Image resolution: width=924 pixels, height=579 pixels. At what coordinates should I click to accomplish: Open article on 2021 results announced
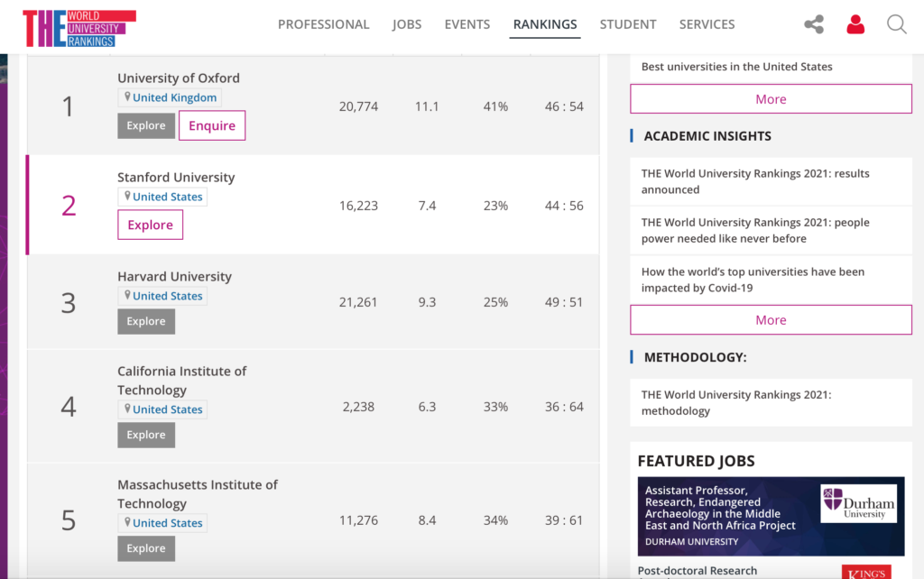point(755,181)
